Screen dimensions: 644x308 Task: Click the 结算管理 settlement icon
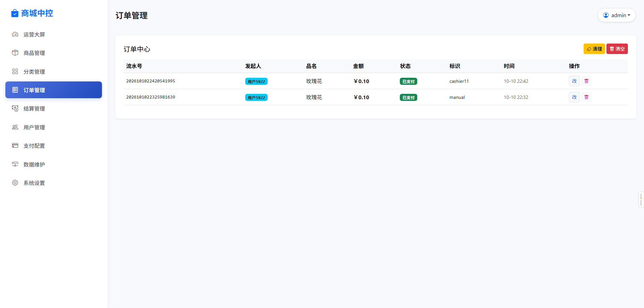[15, 108]
